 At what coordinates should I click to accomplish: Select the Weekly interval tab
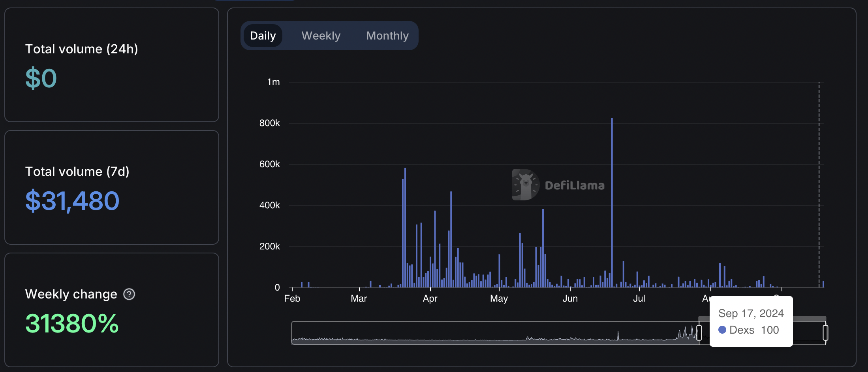click(x=321, y=36)
